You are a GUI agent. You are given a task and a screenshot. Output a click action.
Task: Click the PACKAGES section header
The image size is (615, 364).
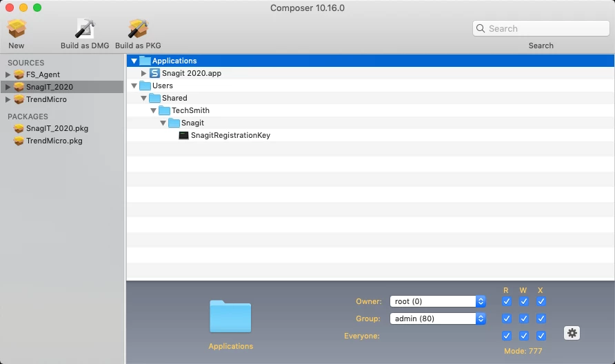point(28,117)
